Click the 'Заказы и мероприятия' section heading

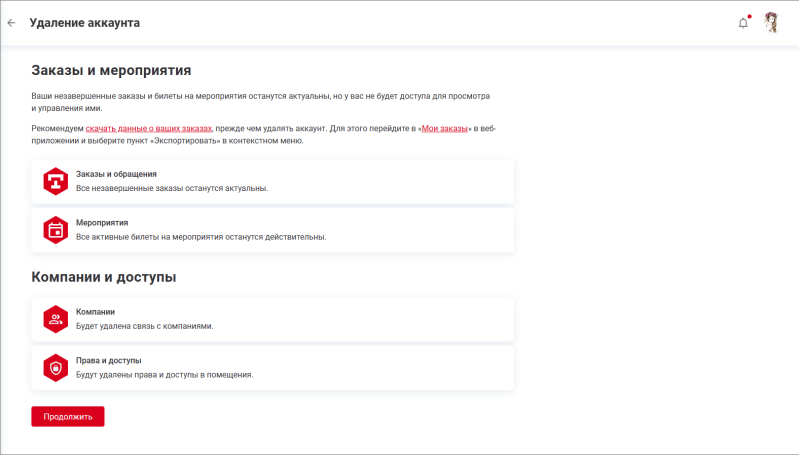click(111, 71)
